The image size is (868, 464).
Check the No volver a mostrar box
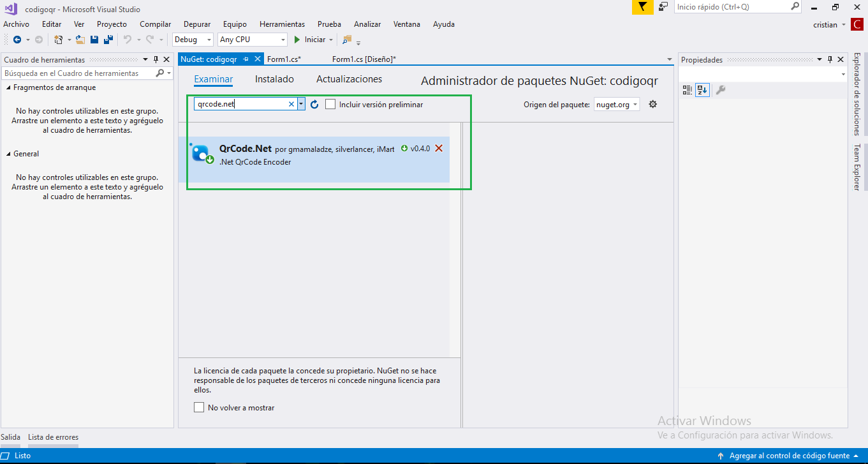pos(199,407)
